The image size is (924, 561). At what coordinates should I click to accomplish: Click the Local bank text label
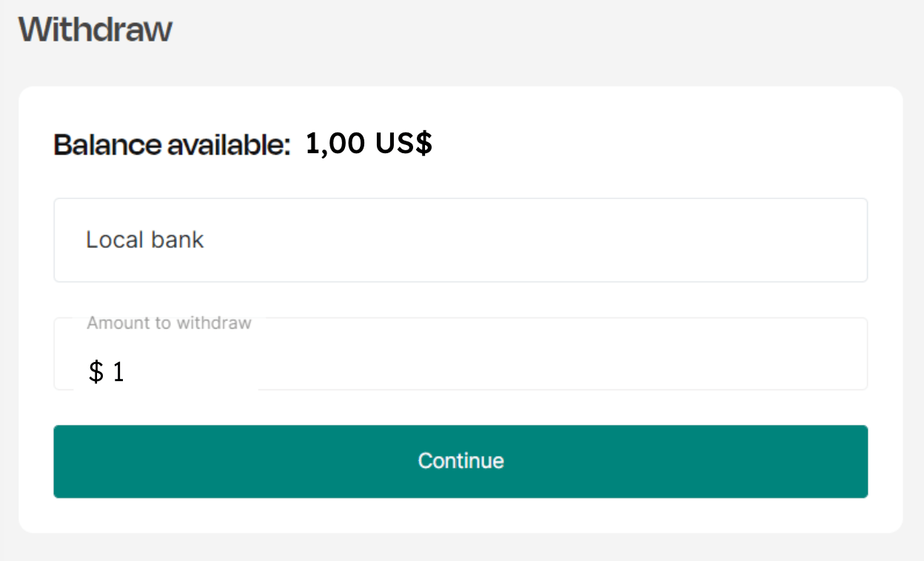145,239
